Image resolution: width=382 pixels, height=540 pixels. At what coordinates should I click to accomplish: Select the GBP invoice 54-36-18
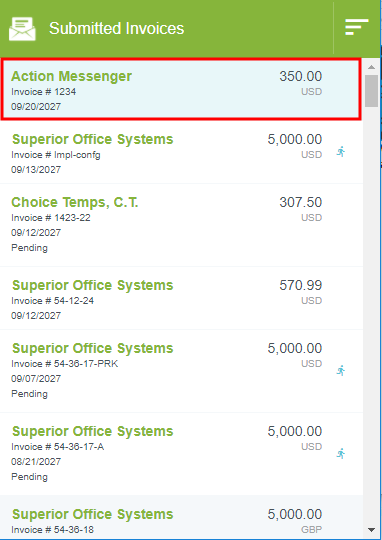pos(181,518)
